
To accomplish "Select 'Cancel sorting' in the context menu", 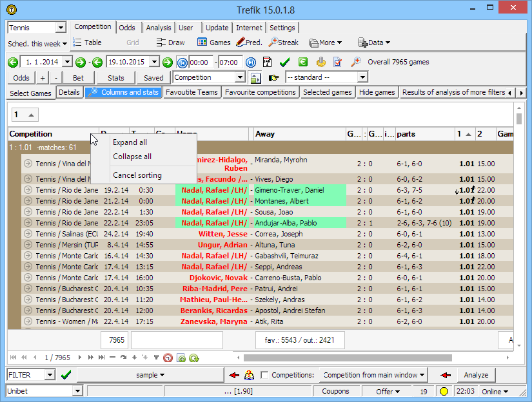I will [x=137, y=175].
